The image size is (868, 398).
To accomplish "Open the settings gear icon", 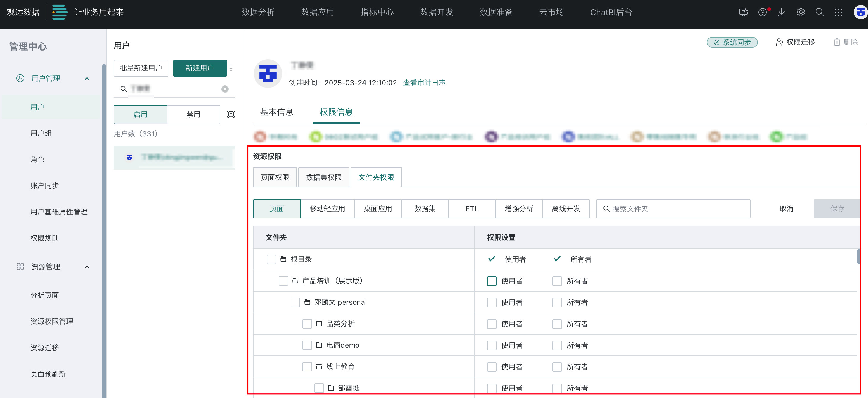I will 800,13.
